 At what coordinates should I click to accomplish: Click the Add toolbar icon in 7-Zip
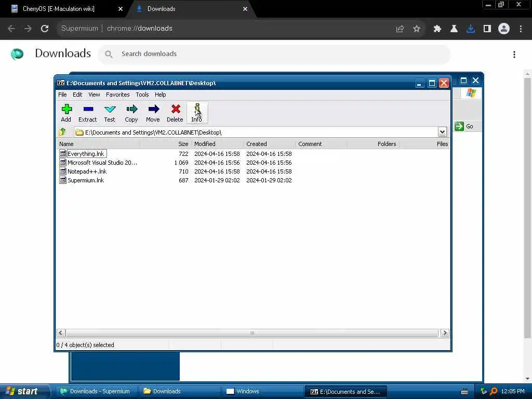point(66,113)
